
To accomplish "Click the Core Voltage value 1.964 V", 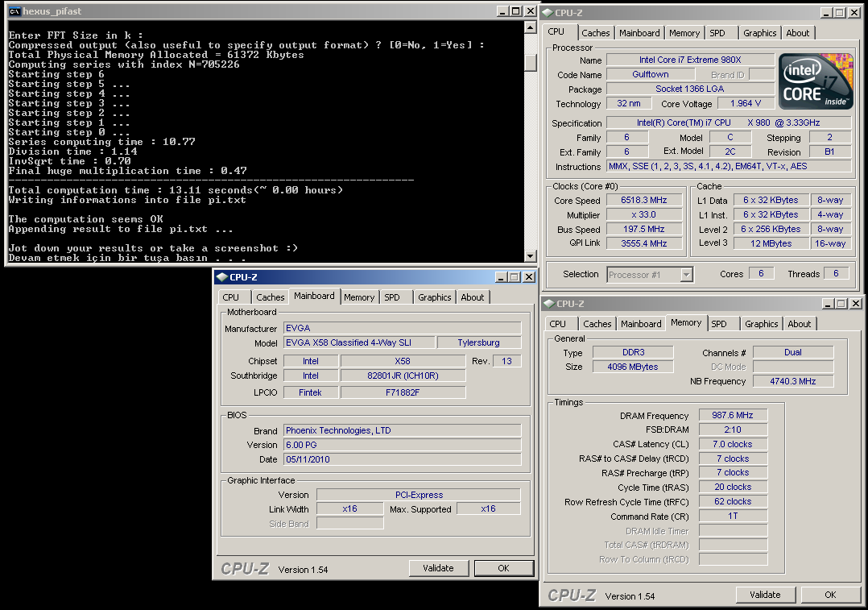I will [x=746, y=104].
